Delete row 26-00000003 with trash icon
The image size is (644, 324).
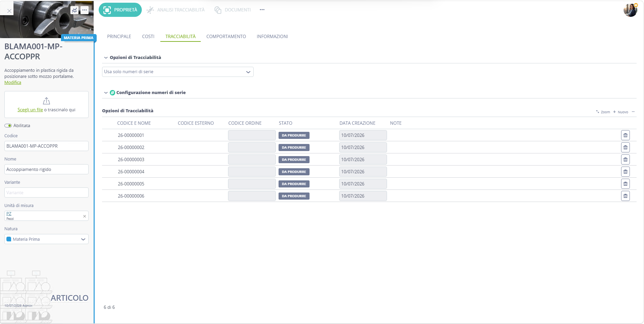[x=625, y=159]
